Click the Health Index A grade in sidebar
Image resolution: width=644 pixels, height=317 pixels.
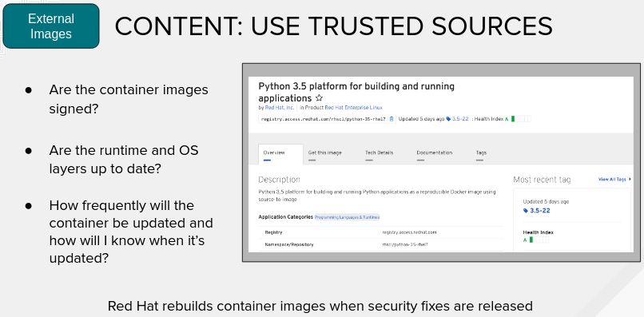pyautogui.click(x=525, y=240)
